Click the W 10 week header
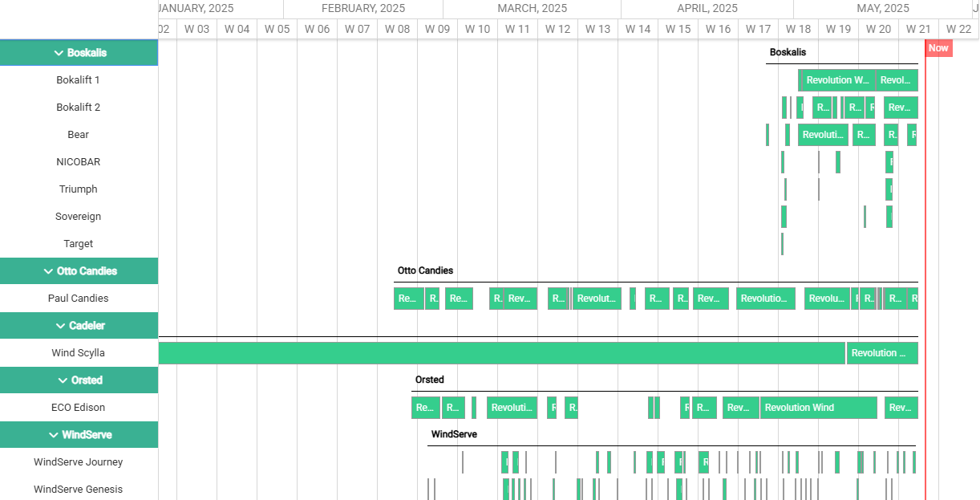The width and height of the screenshot is (980, 500). 477,29
